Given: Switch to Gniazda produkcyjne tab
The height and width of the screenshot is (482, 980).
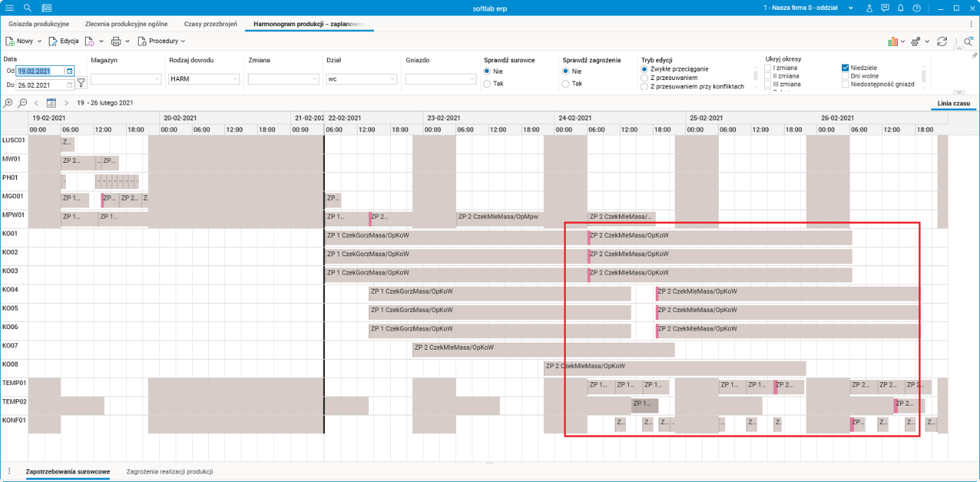Looking at the screenshot, I should (x=39, y=24).
